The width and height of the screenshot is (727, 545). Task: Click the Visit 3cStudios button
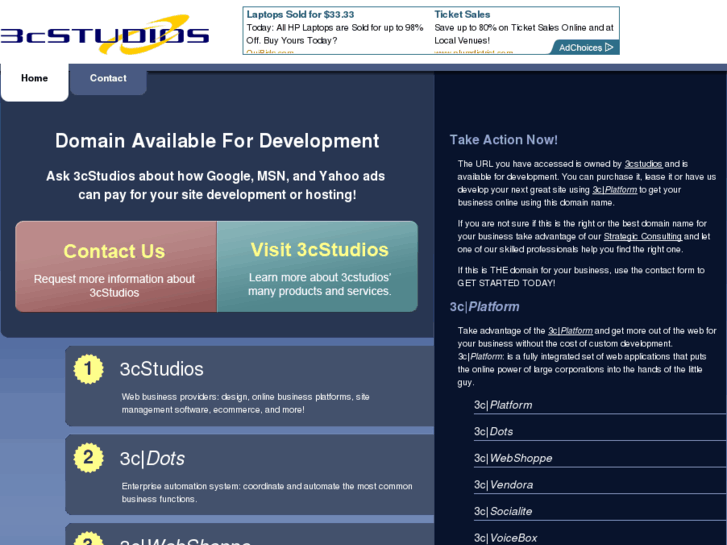[318, 266]
